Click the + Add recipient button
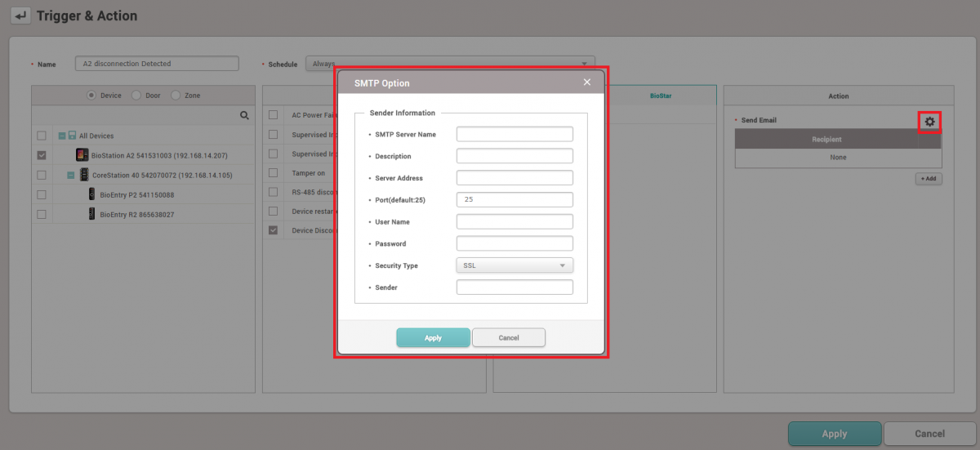Screen dimensions: 980x450 pyautogui.click(x=928, y=178)
